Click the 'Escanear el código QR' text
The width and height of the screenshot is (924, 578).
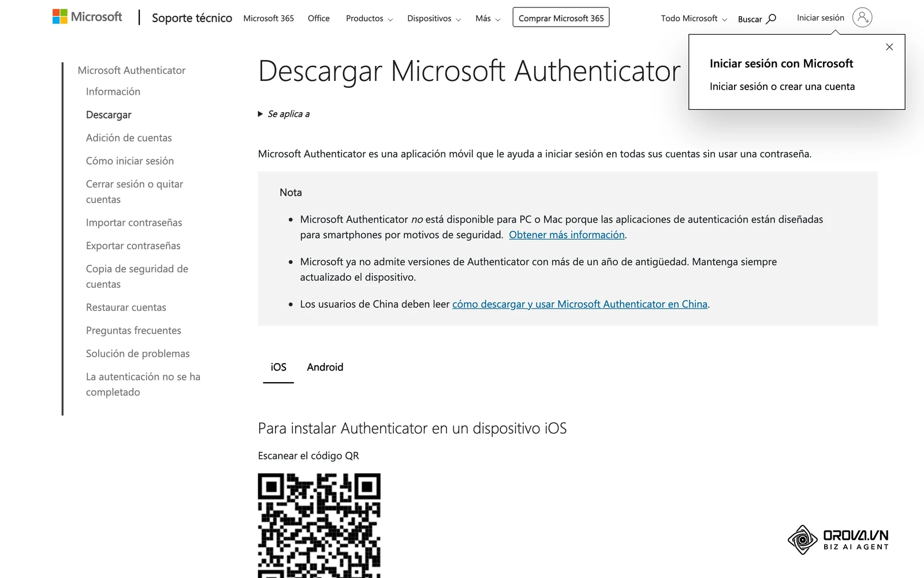(x=308, y=456)
